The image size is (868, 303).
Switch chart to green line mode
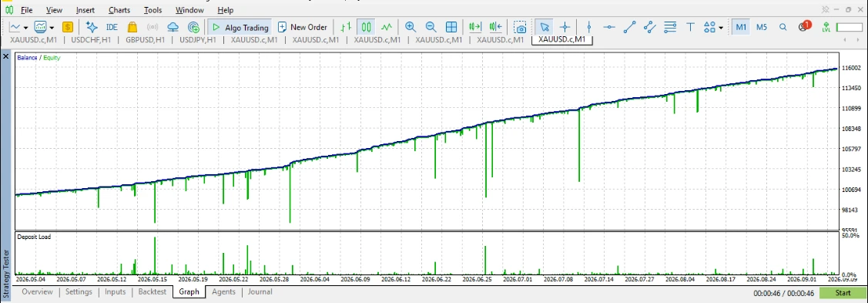click(x=387, y=26)
